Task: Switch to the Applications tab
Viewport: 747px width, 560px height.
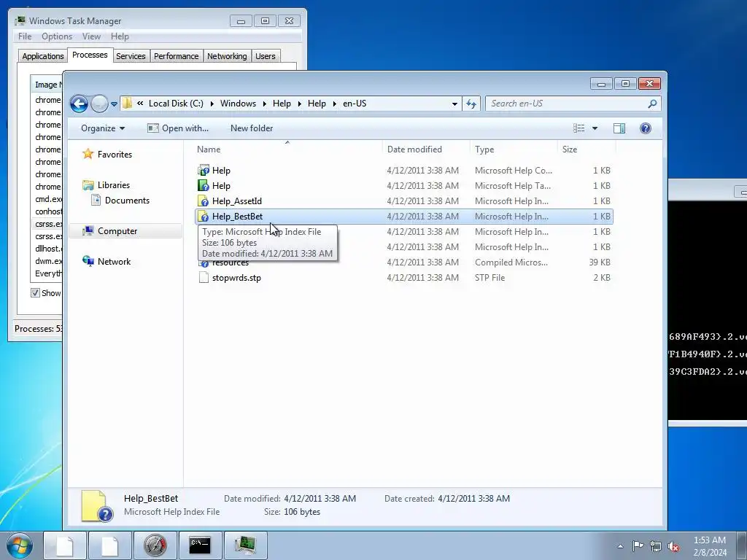Action: click(43, 56)
